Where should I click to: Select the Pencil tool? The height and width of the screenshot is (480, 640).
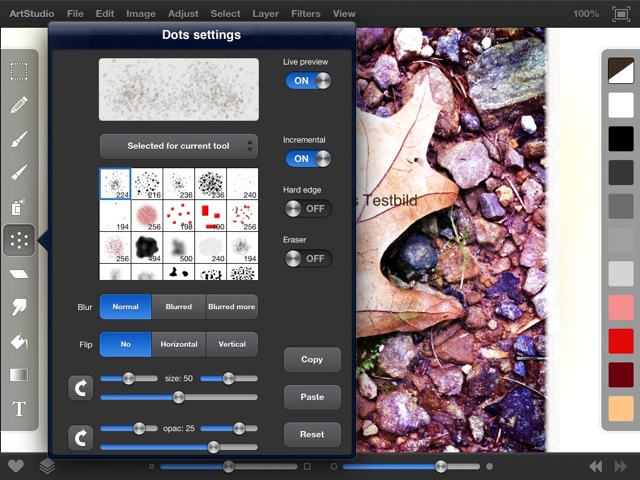[x=19, y=105]
